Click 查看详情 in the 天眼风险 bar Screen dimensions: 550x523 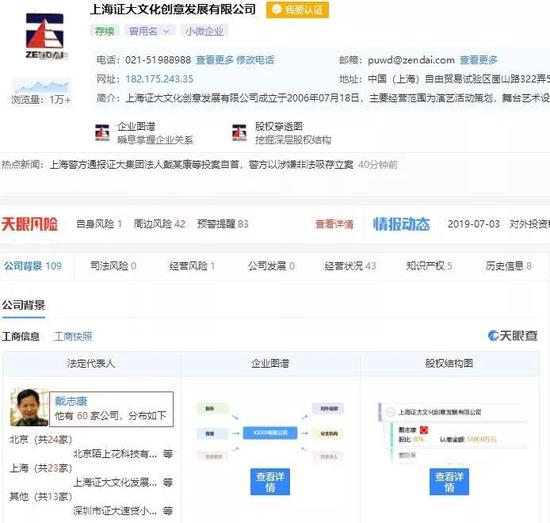pos(334,224)
